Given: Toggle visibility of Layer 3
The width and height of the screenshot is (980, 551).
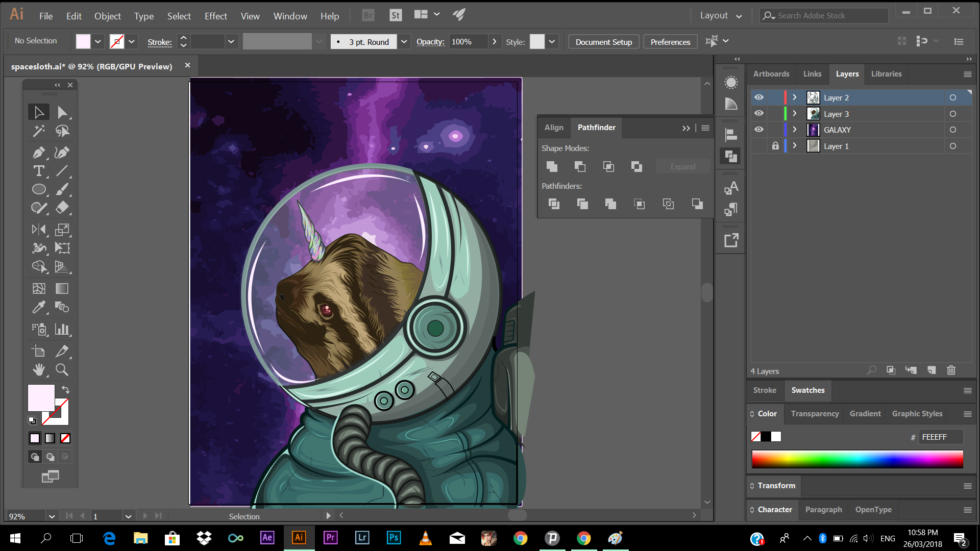Looking at the screenshot, I should click(759, 113).
